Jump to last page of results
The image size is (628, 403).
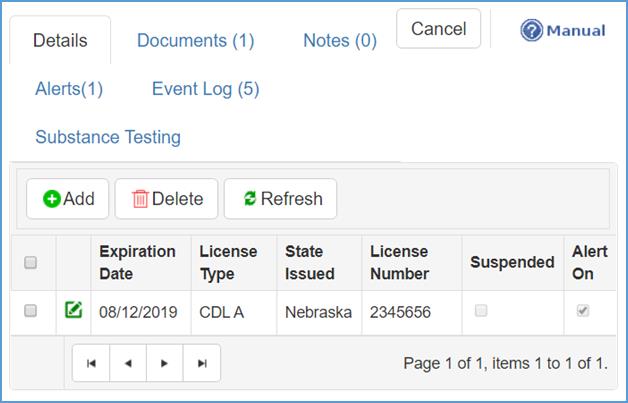click(x=202, y=364)
